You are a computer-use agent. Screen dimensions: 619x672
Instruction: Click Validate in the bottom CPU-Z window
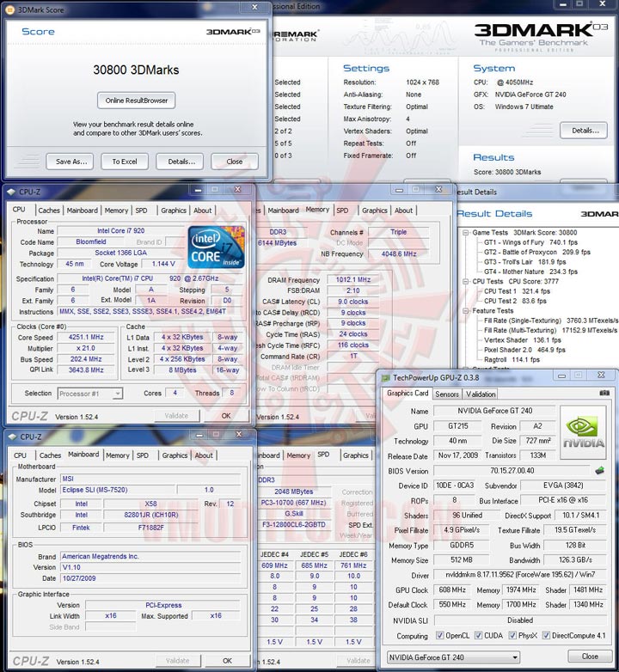[x=177, y=661]
